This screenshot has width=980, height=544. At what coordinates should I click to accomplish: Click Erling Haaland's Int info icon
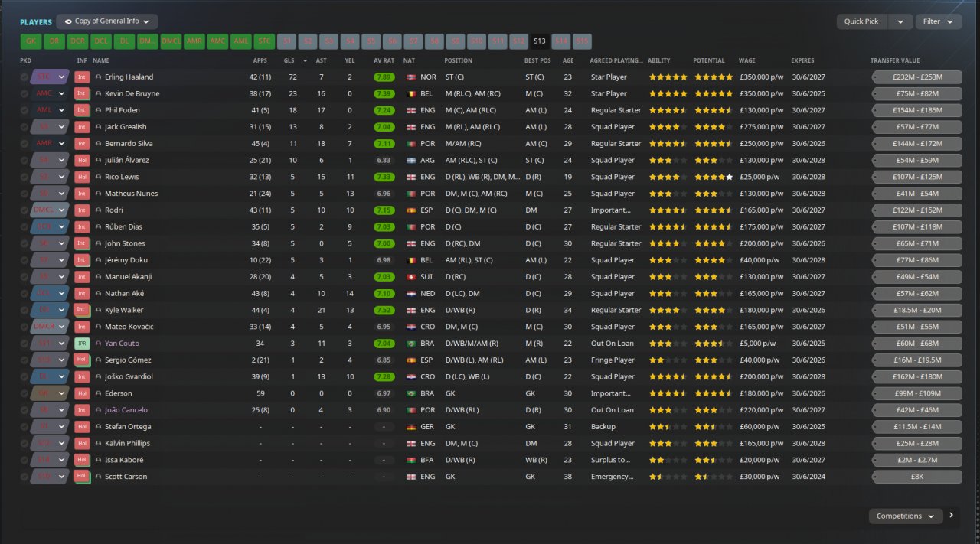pyautogui.click(x=83, y=77)
